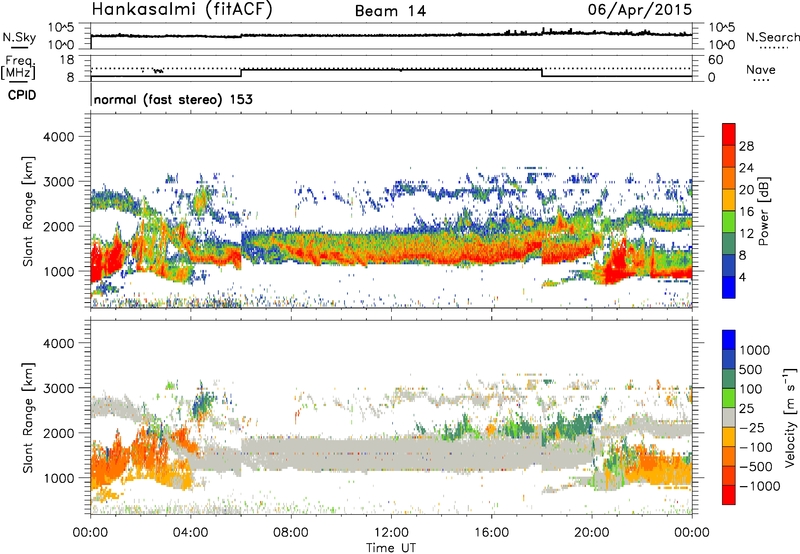
Task: Click the '18' tick on frequency axis
Action: 67,60
